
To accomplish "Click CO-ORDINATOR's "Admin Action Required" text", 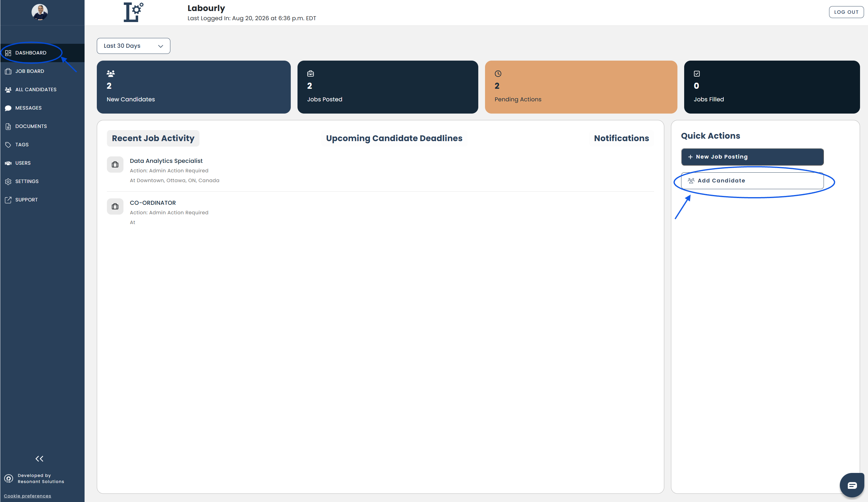I will pyautogui.click(x=178, y=213).
